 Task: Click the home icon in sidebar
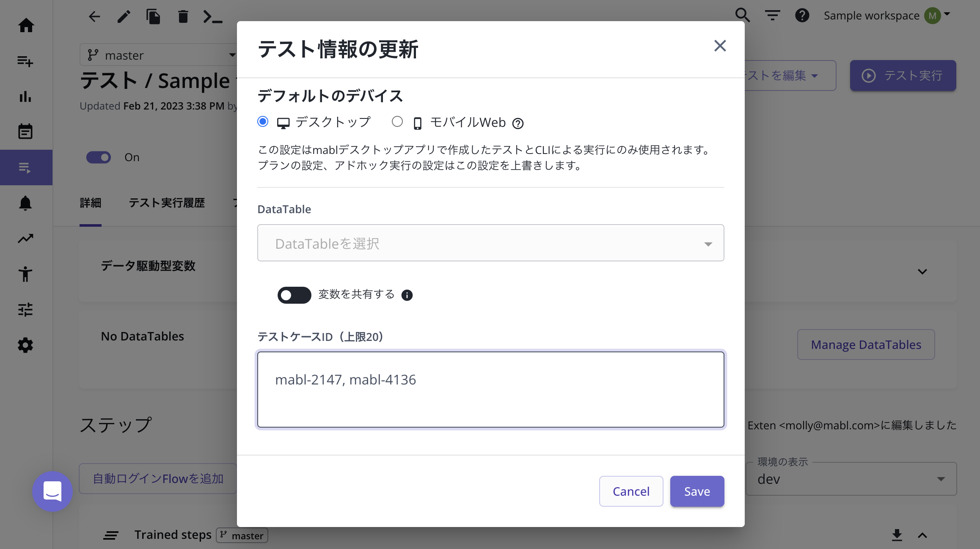pyautogui.click(x=26, y=25)
